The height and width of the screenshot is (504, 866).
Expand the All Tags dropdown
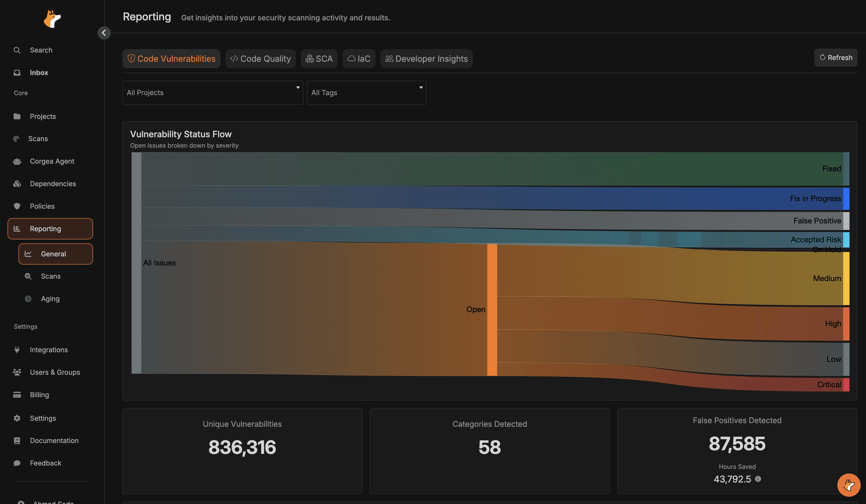(x=366, y=93)
